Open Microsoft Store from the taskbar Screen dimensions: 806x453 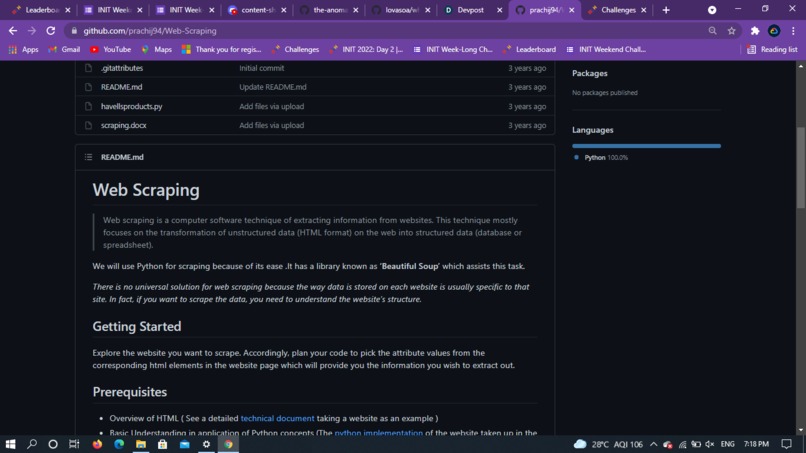162,444
